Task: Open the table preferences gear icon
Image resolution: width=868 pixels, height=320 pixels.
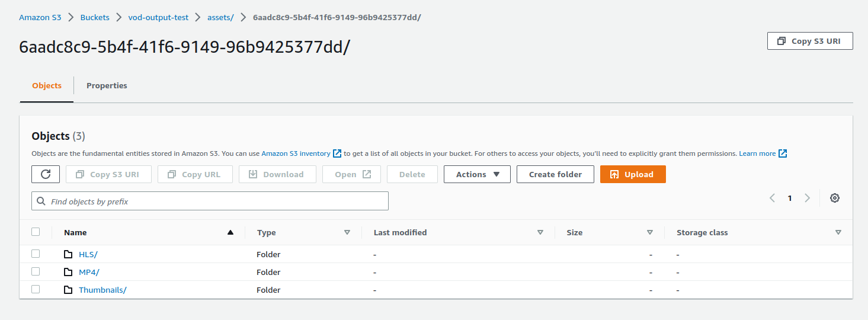Action: 834,198
